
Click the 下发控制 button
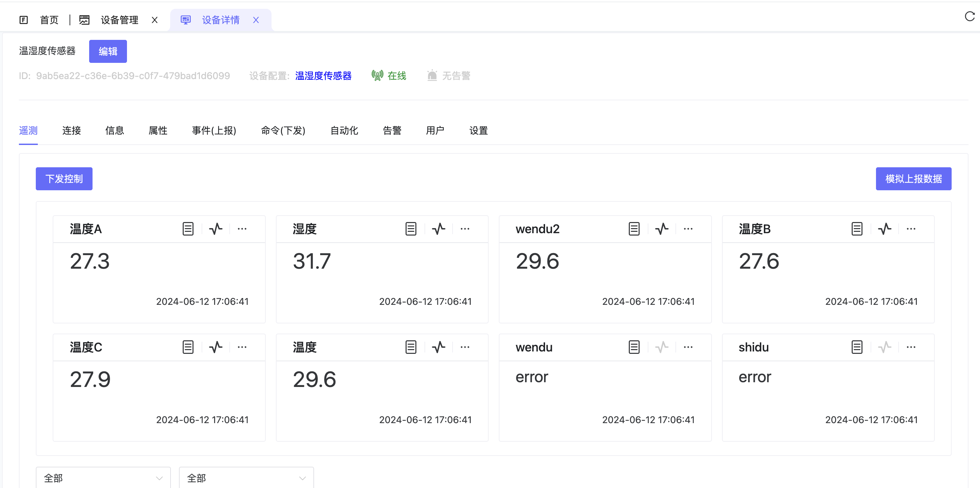click(64, 178)
